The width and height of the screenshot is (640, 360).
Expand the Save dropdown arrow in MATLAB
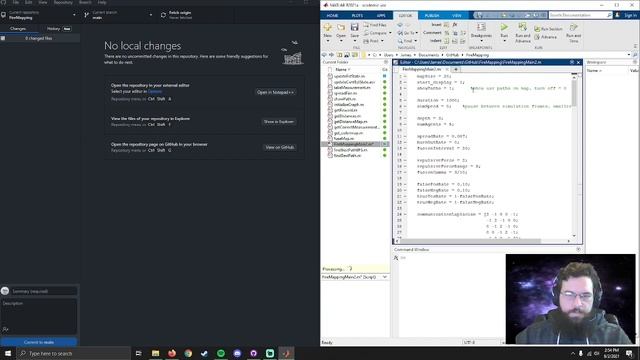coord(354,41)
